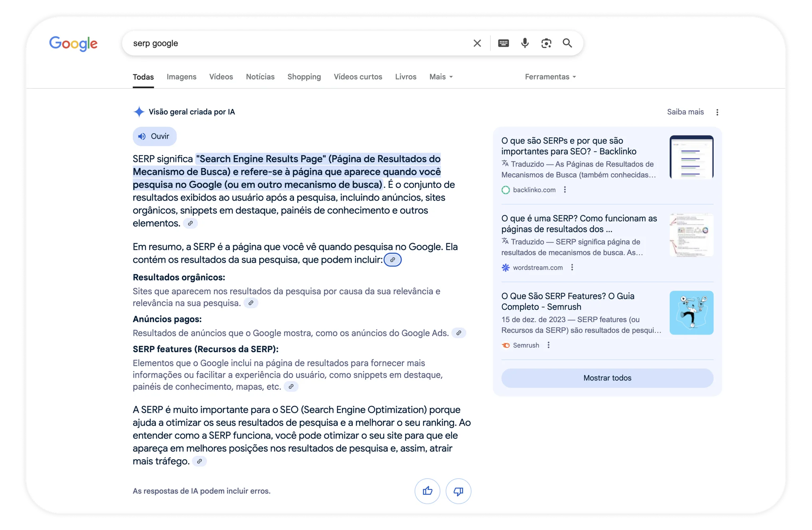Screen dimensions: 812x530
Task: Open image search camera icon
Action: [x=546, y=43]
